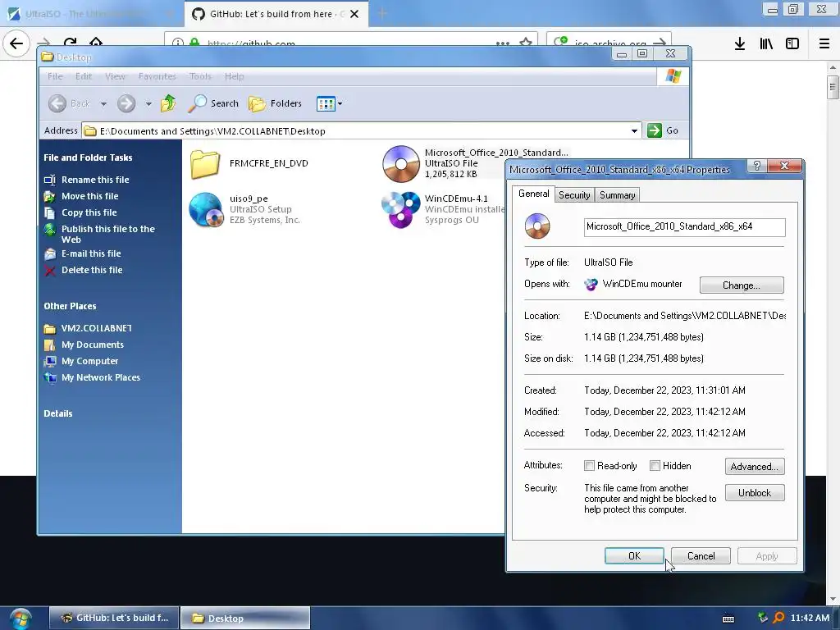Click the Forward arrow in the explorer toolbar

click(x=126, y=103)
